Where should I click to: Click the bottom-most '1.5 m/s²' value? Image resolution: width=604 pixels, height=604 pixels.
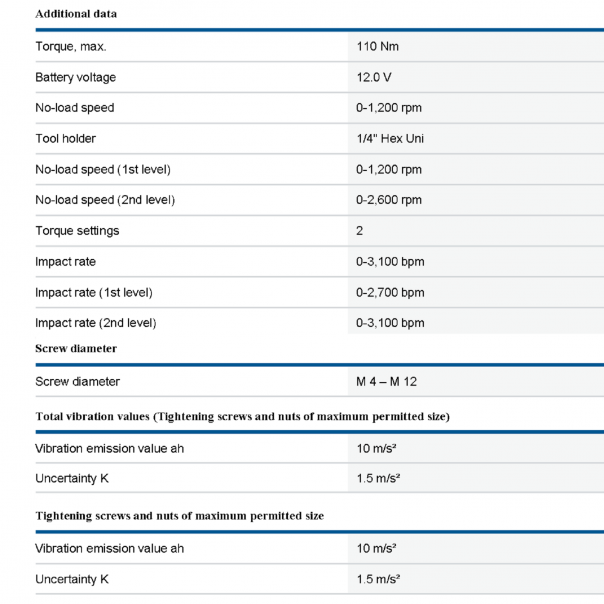pyautogui.click(x=378, y=579)
